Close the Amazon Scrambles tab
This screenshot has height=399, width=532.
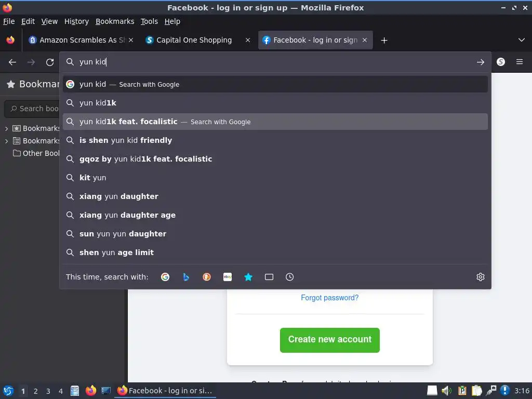pyautogui.click(x=131, y=40)
